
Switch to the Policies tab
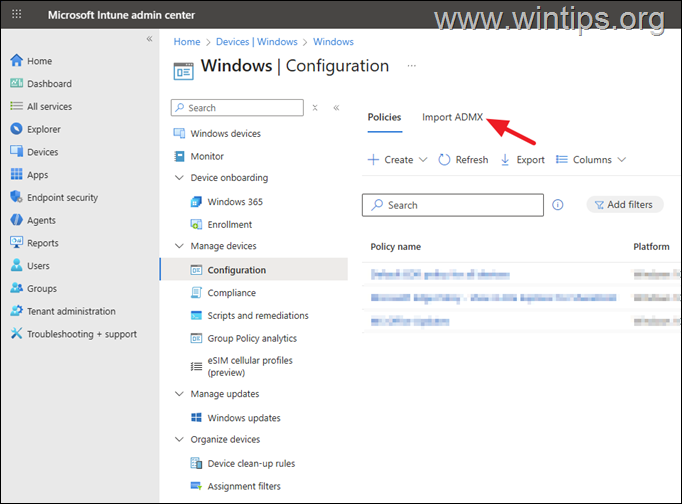pos(384,117)
